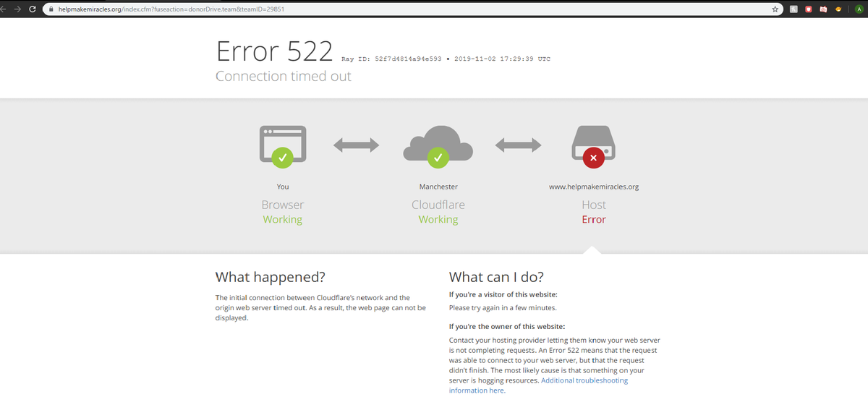This screenshot has width=868, height=397.
Task: Open the gray extension icon
Action: 793,9
